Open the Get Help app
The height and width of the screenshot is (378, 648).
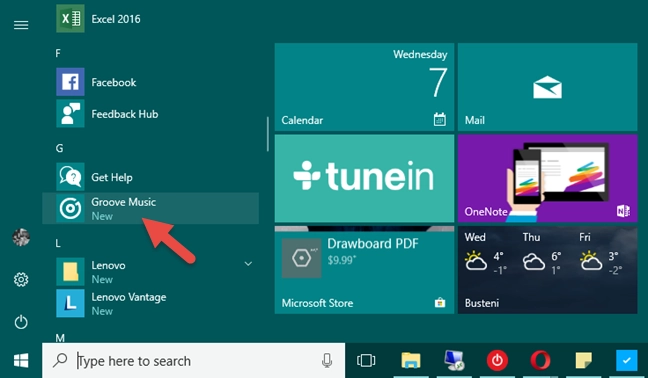[x=151, y=177]
